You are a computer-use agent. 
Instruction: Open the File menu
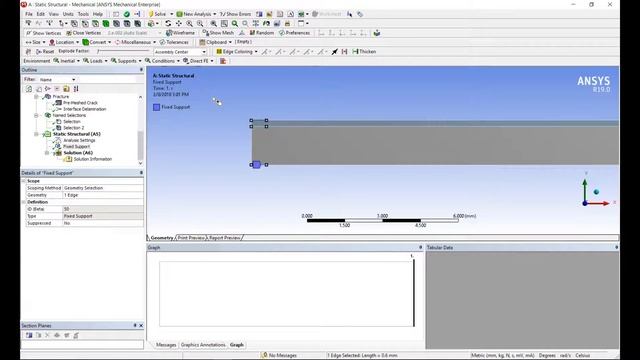29,14
